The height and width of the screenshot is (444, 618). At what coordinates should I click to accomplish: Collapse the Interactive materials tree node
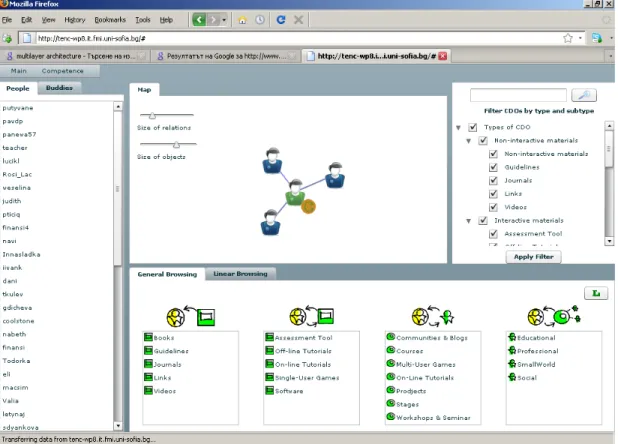[x=469, y=221]
